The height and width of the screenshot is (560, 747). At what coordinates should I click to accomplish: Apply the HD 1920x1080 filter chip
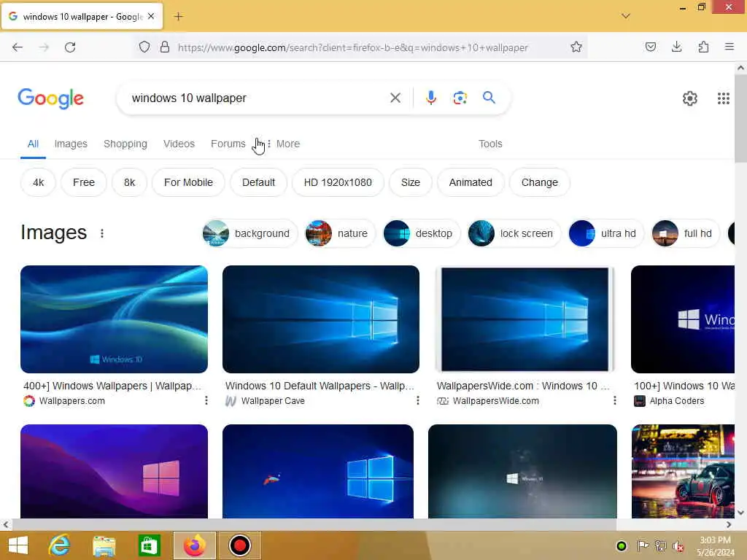338,182
